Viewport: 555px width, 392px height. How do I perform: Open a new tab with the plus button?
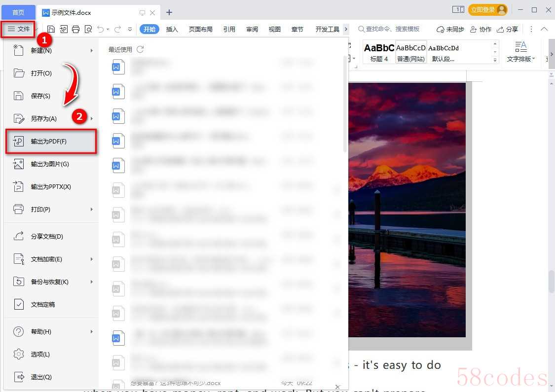pyautogui.click(x=169, y=13)
